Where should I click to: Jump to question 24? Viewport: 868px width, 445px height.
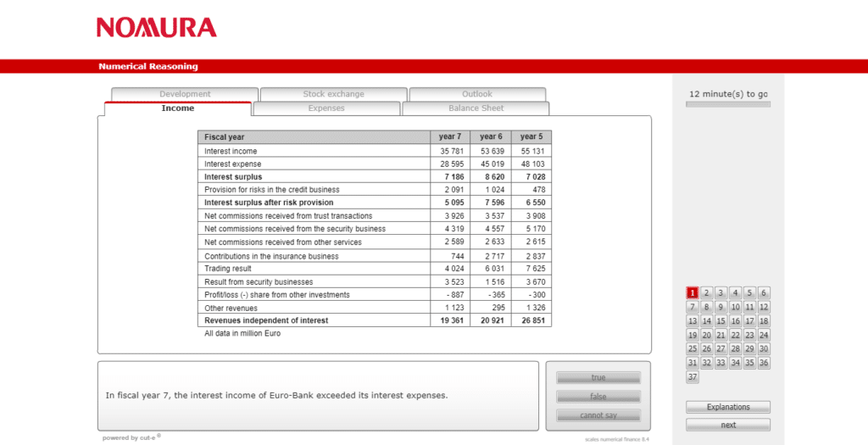(x=764, y=335)
